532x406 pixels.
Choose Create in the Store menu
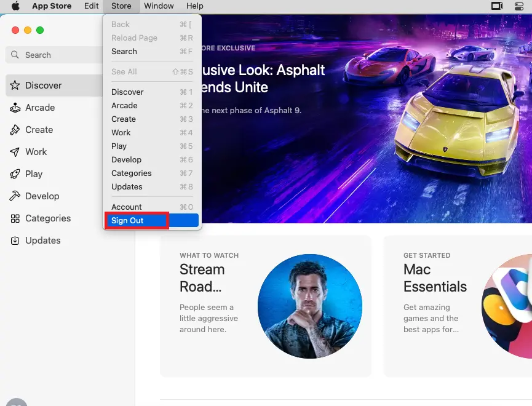[x=152, y=119]
